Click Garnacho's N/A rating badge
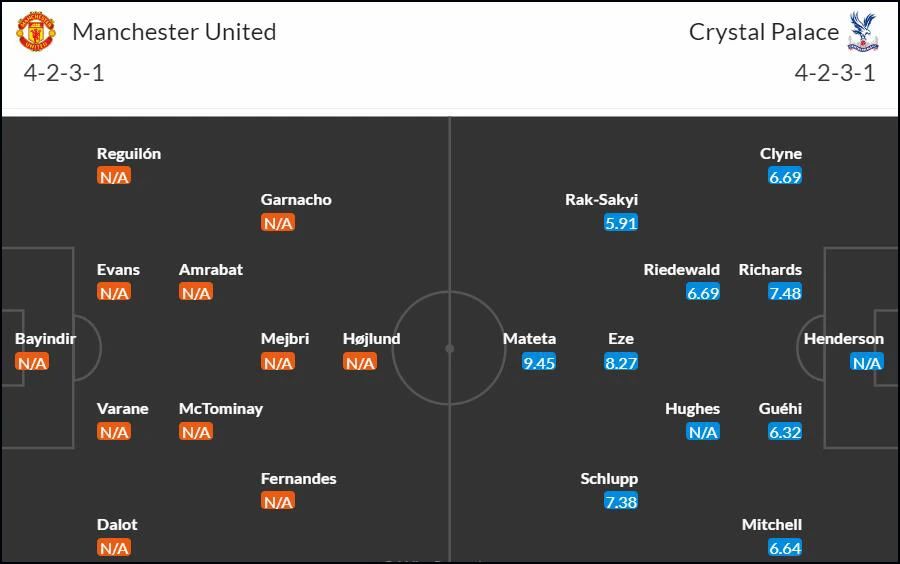The height and width of the screenshot is (564, 900). click(278, 223)
